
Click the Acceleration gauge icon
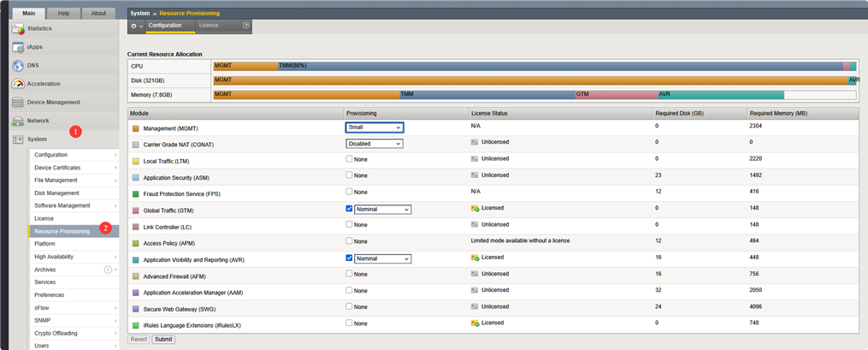tap(18, 84)
